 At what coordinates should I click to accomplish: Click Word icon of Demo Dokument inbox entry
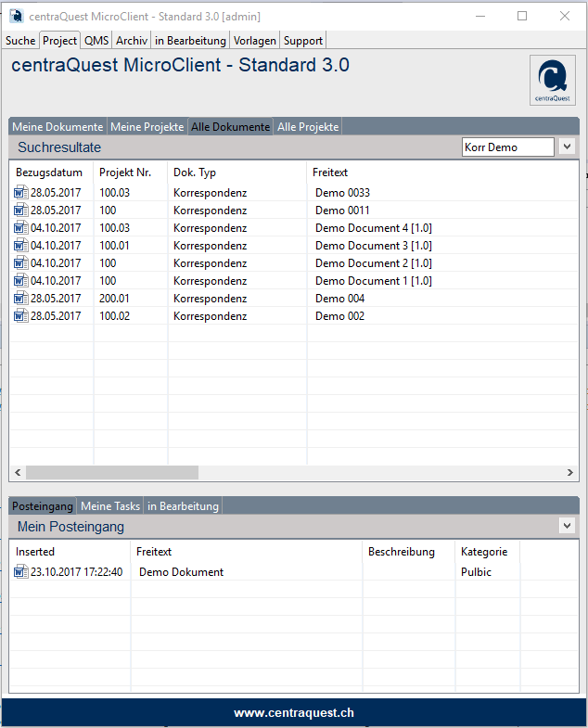[21, 571]
